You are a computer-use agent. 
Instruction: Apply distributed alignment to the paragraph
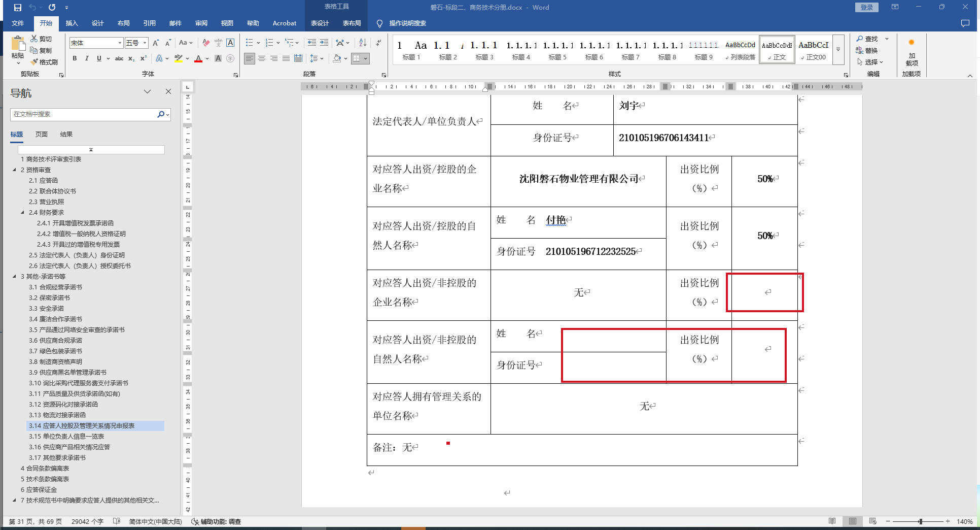tap(298, 58)
